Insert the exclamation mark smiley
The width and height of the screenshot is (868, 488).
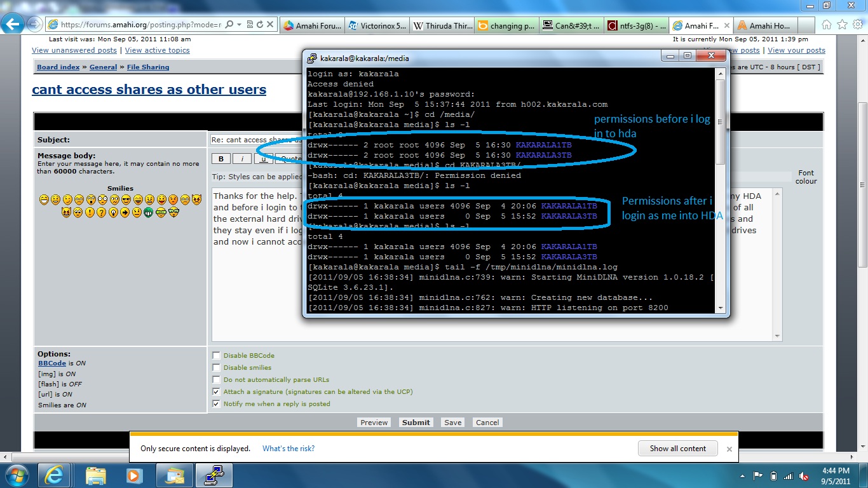[90, 212]
